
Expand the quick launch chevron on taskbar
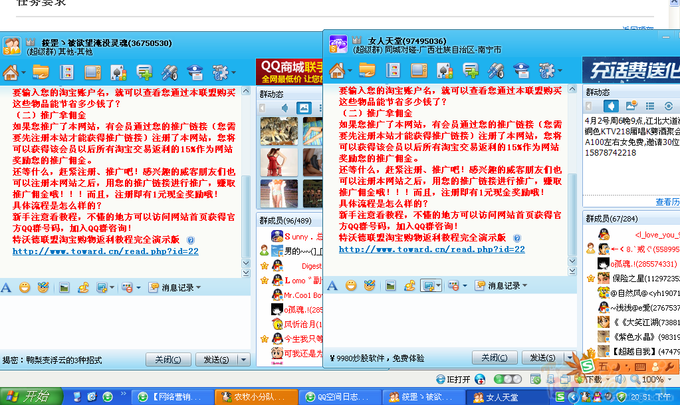124,394
